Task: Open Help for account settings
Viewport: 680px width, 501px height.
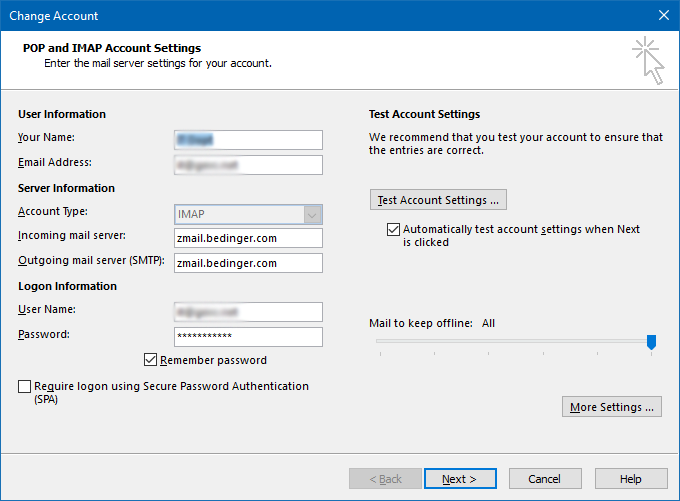Action: (x=631, y=478)
